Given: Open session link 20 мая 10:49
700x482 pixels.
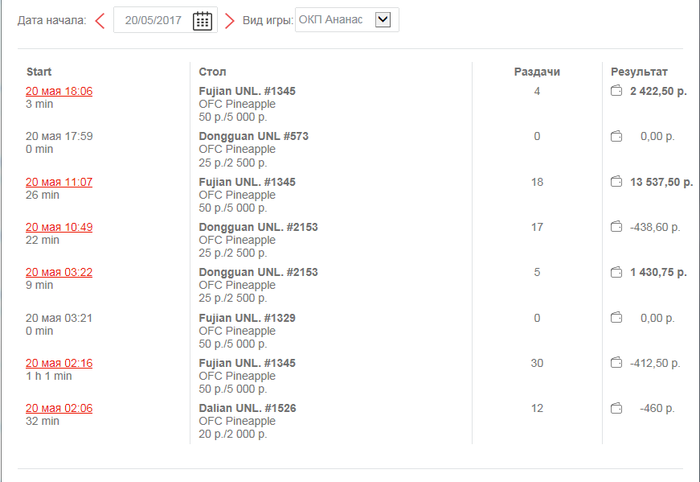Looking at the screenshot, I should (x=59, y=227).
